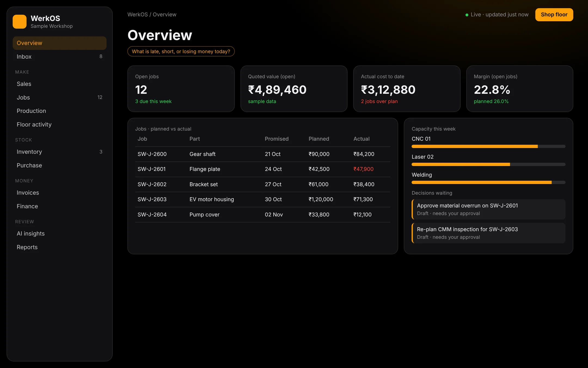Open Re-plan CMM inspection for SW-J-2603 decision
The height and width of the screenshot is (368, 588).
pos(488,233)
